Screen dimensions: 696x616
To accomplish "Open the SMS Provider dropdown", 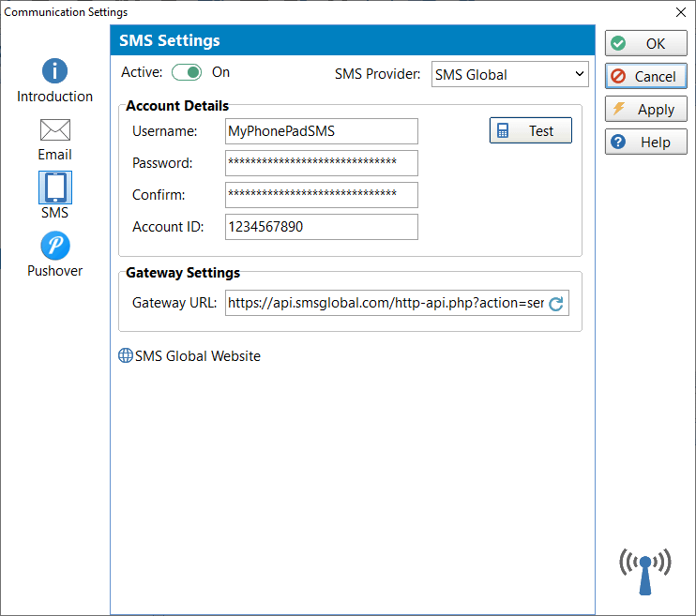I will click(x=509, y=75).
